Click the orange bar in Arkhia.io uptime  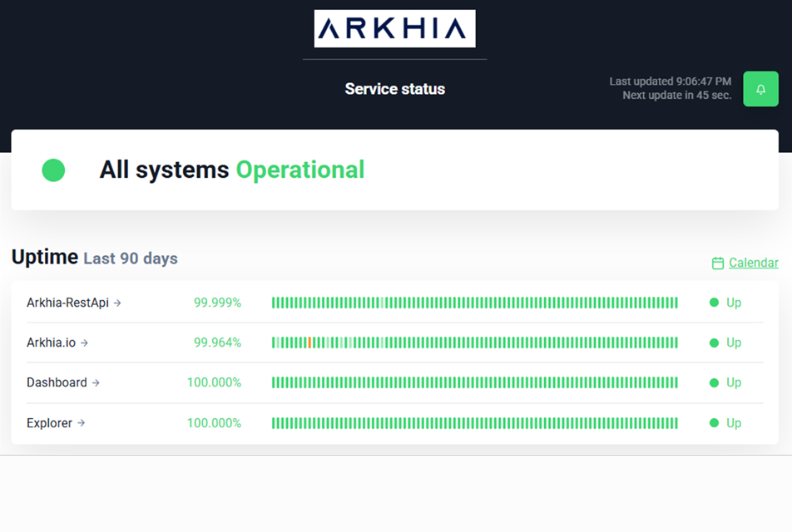(x=309, y=342)
